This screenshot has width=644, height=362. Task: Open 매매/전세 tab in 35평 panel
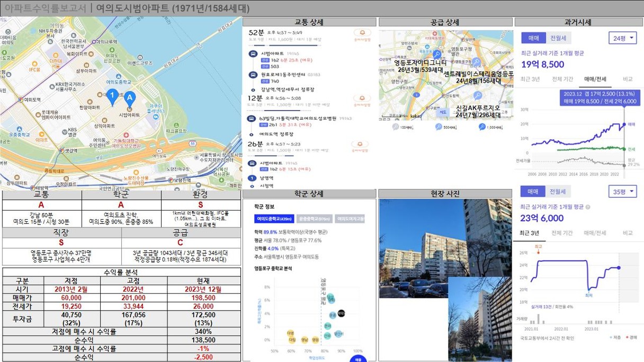coord(595,233)
